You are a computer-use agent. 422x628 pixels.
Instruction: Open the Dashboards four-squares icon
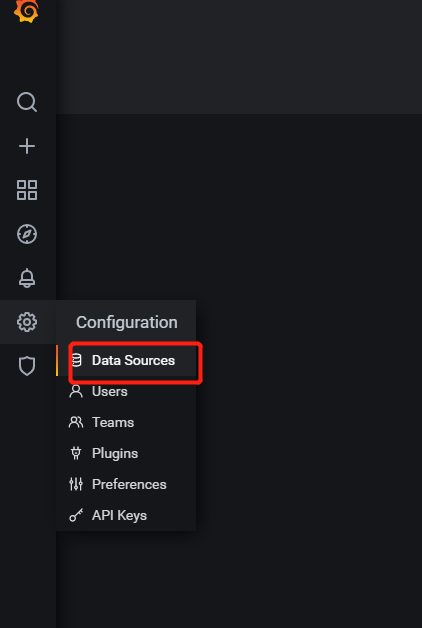coord(27,190)
